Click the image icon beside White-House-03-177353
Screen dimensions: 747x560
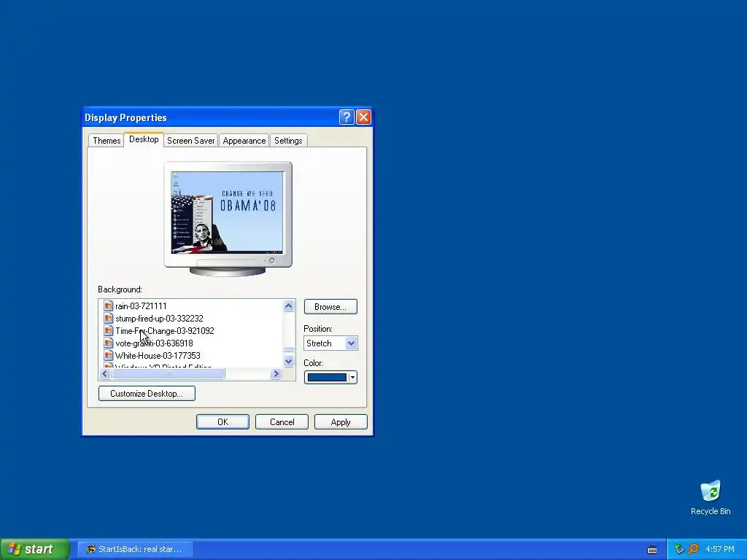[x=108, y=356]
